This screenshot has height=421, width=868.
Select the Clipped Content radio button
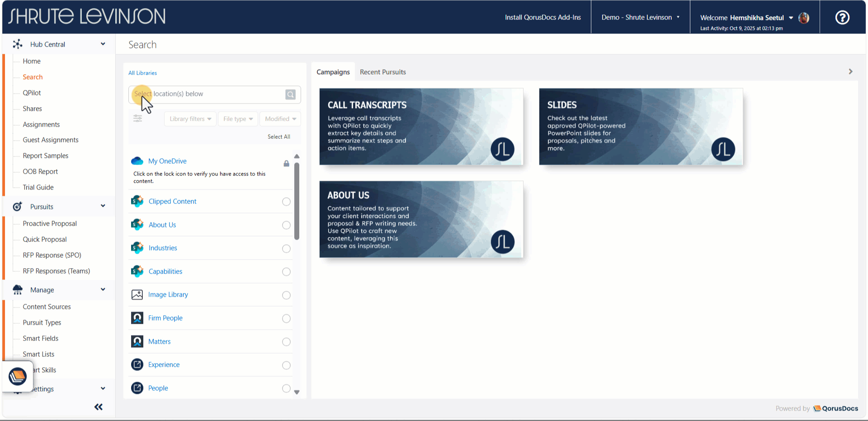pos(286,202)
